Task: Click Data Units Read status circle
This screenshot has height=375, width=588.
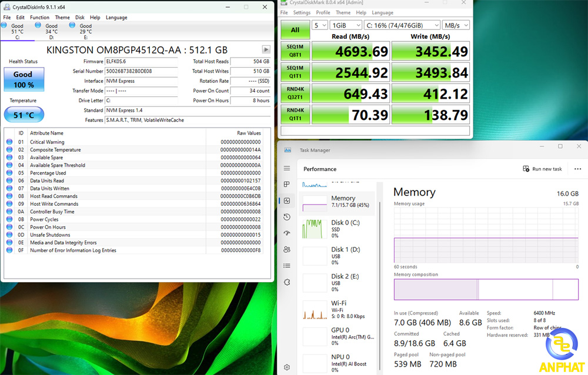Action: (9, 180)
